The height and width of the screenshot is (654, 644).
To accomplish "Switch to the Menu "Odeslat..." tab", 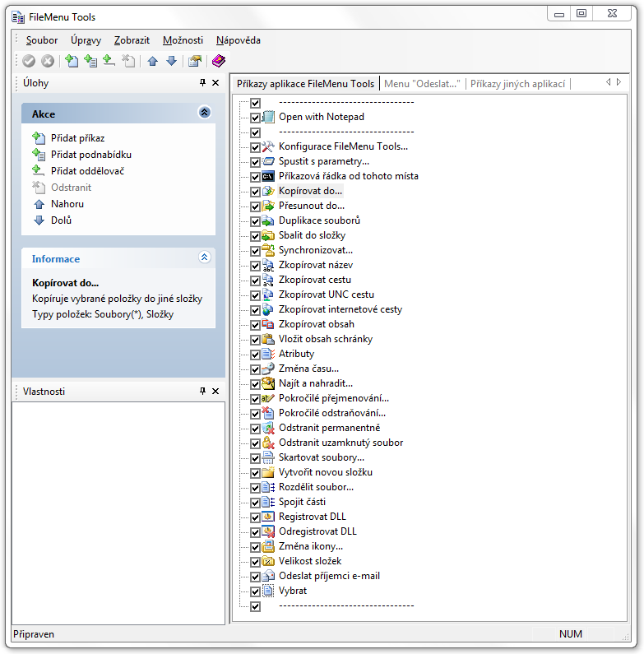I will click(x=422, y=84).
